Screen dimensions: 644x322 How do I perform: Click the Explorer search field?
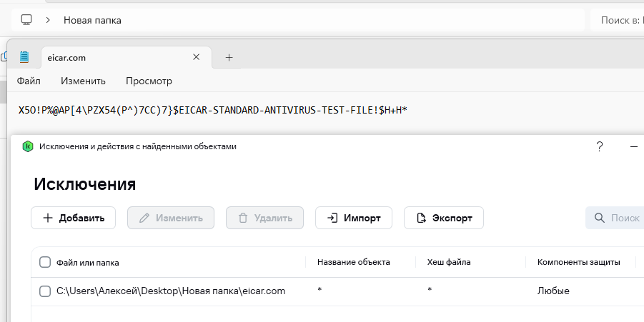(618, 20)
